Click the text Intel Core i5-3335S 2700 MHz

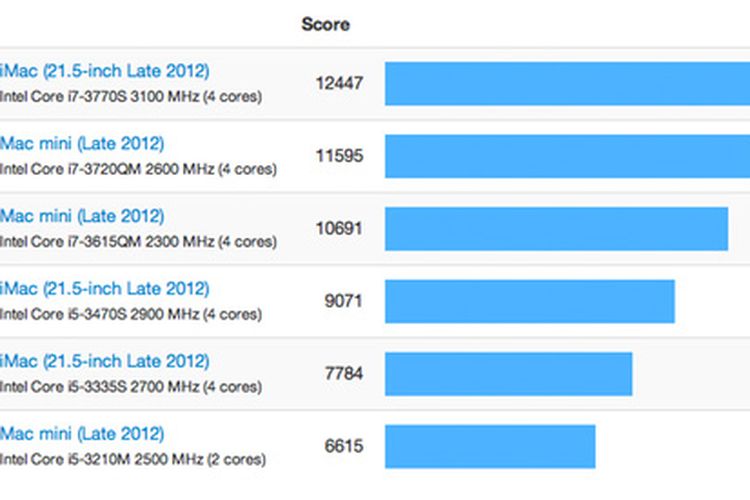pyautogui.click(x=99, y=387)
